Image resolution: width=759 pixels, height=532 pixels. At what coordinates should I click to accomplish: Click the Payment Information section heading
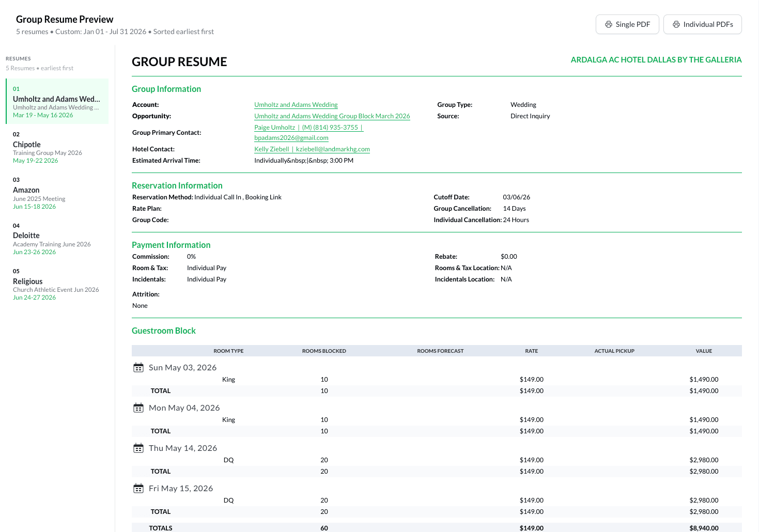(171, 245)
